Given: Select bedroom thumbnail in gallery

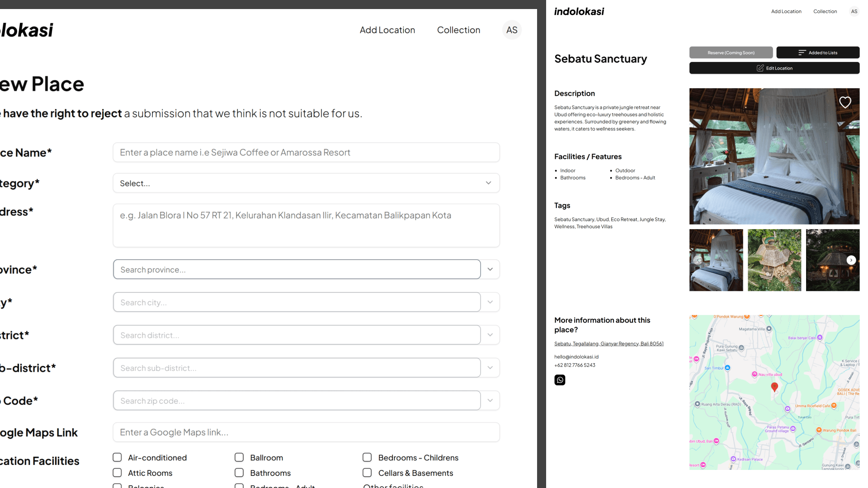Looking at the screenshot, I should tap(716, 260).
